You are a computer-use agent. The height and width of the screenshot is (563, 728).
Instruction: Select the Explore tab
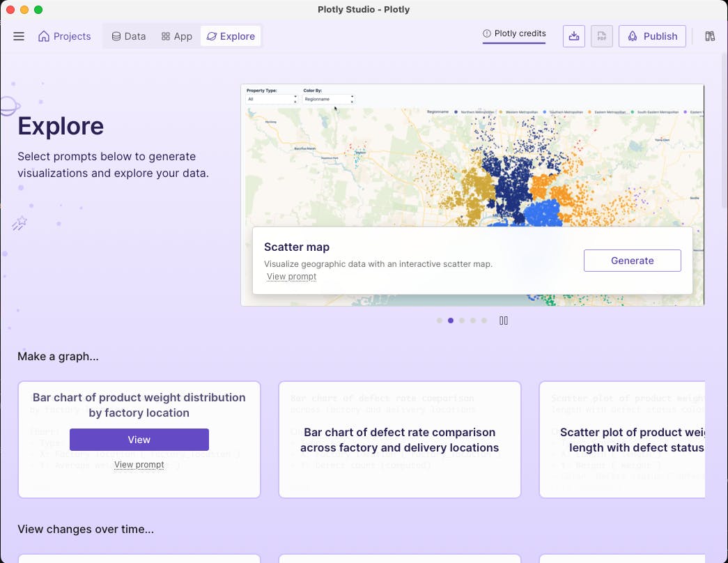231,36
